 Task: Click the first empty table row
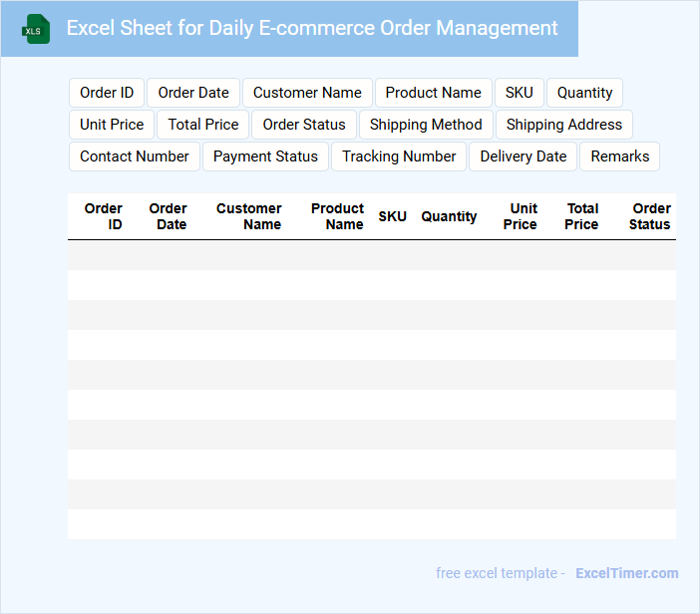point(371,255)
